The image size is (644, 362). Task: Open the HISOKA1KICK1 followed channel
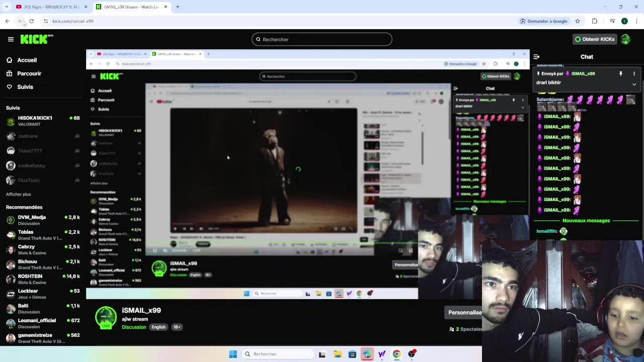pyautogui.click(x=43, y=121)
